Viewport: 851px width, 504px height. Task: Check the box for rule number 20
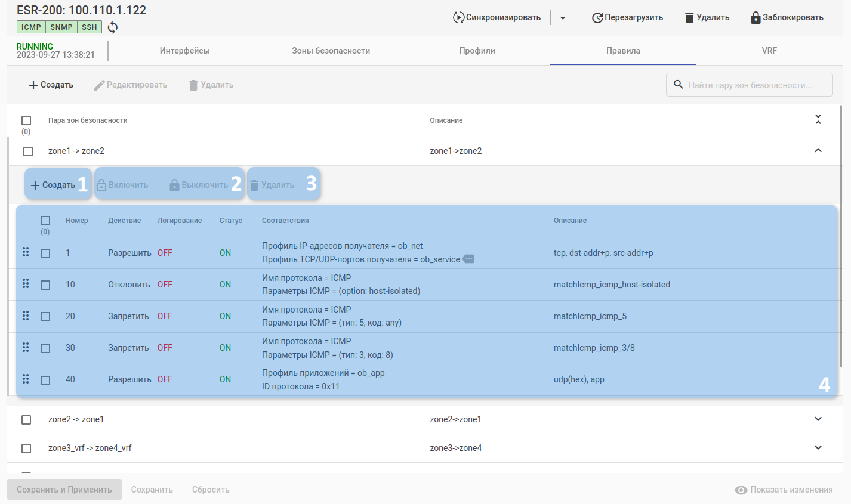click(x=45, y=317)
